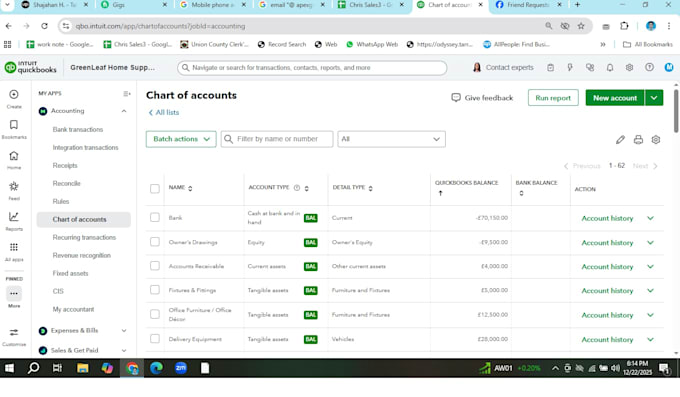Open Reconcile in Accounting menu

66,184
